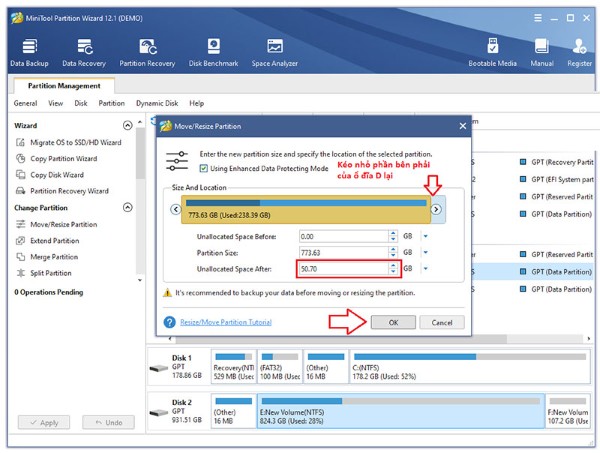
Task: Open the Partition Recovery tool
Action: click(x=150, y=52)
